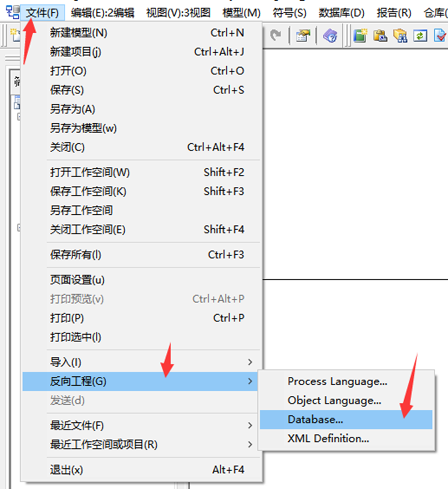Choose 打印选中(l) menu entry
The width and height of the screenshot is (448, 489).
click(141, 337)
